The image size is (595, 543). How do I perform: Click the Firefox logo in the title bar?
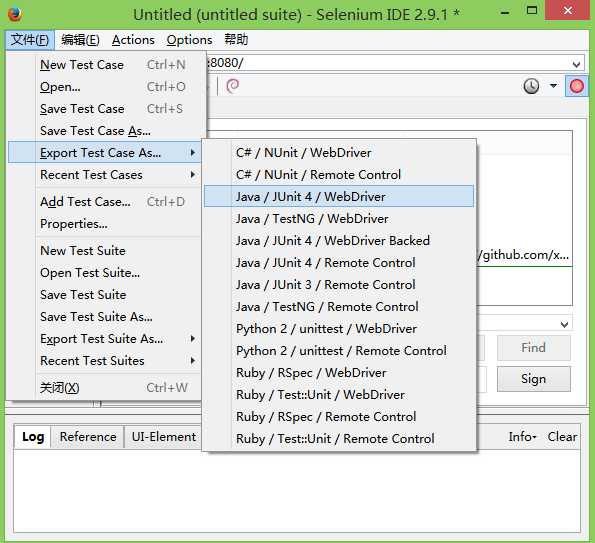pos(15,14)
